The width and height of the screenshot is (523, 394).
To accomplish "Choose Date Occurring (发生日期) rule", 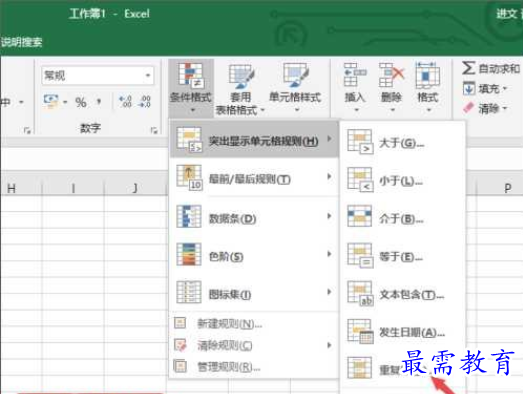I will coord(402,333).
